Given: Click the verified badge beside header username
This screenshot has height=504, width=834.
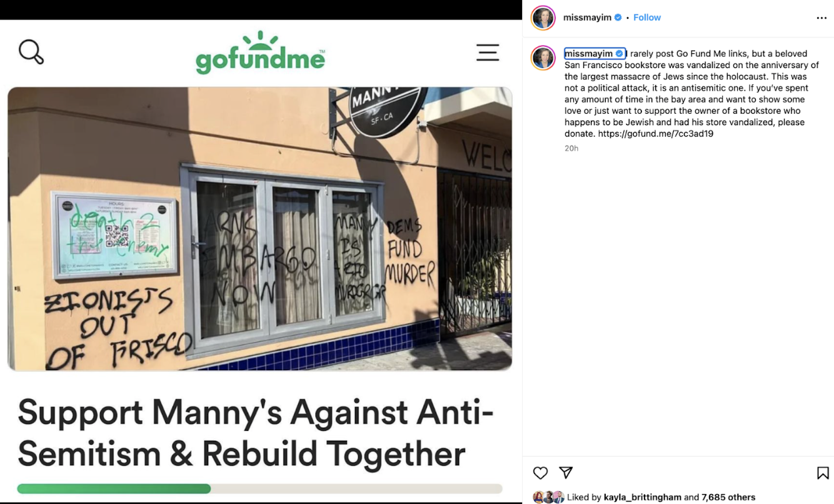Looking at the screenshot, I should 618,18.
